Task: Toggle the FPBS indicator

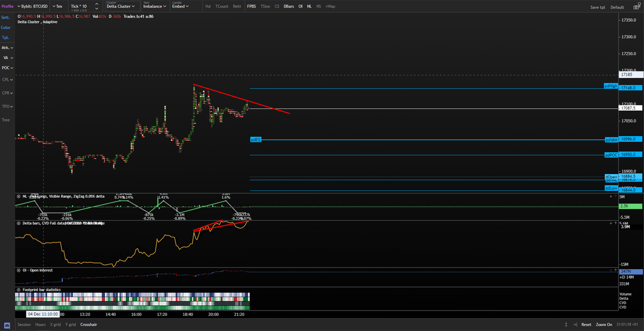Action: [251, 6]
